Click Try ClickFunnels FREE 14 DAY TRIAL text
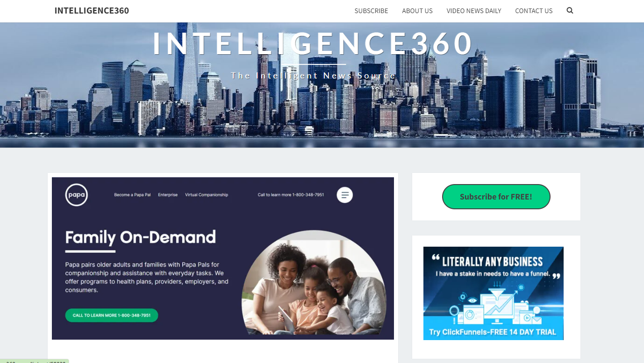 [x=493, y=332]
